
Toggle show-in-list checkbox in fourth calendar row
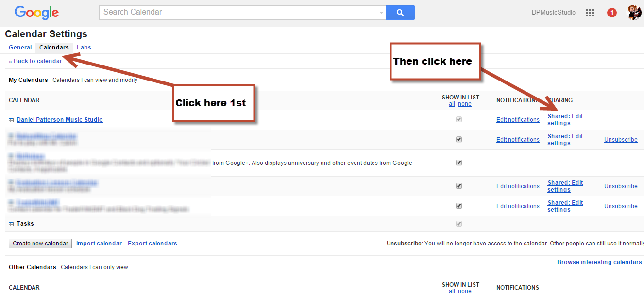(459, 186)
